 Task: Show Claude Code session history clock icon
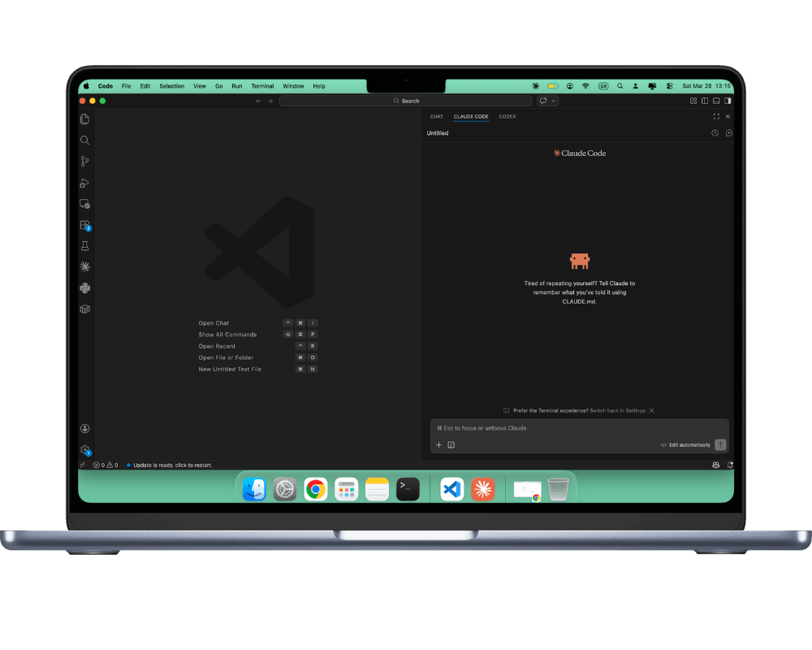click(x=715, y=133)
